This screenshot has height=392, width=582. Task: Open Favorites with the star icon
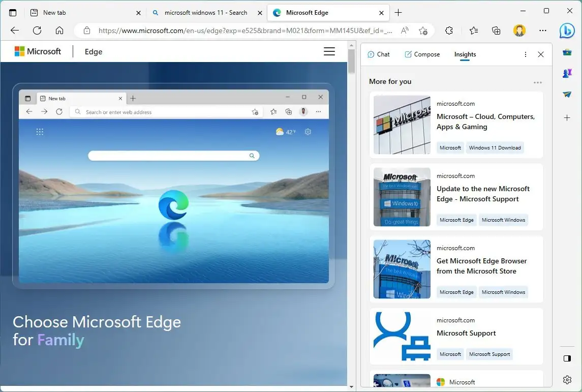473,31
